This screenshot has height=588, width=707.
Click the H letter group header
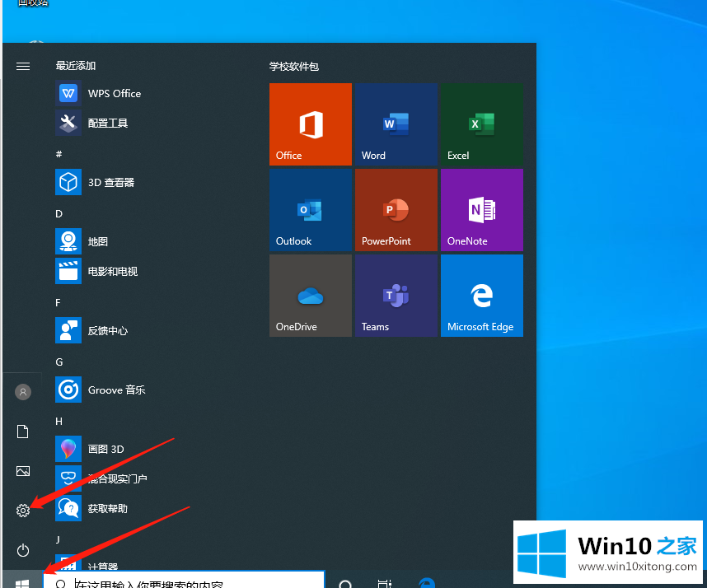59,422
